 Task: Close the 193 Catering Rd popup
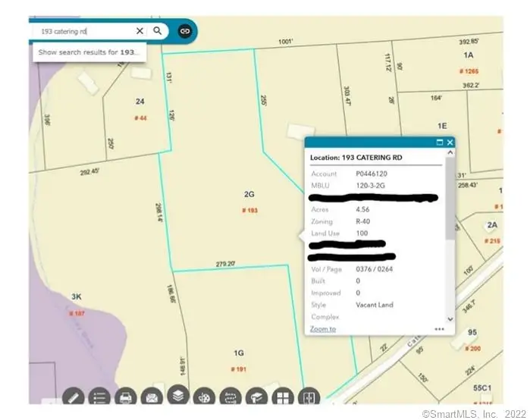(x=450, y=143)
